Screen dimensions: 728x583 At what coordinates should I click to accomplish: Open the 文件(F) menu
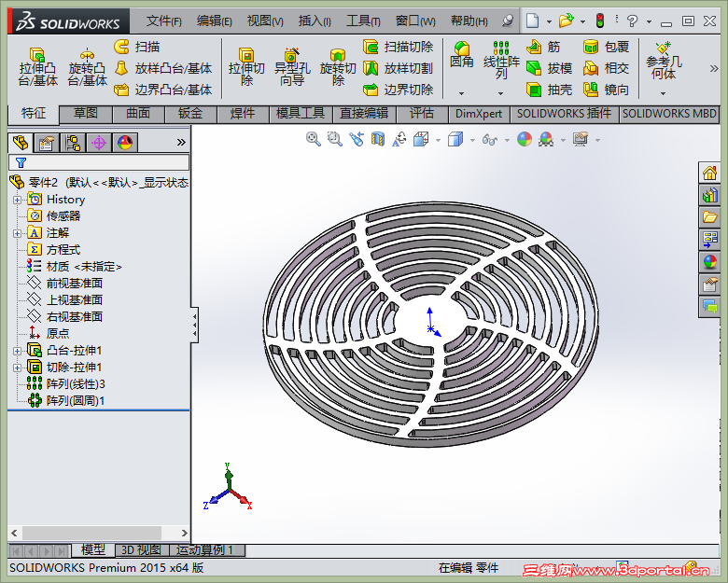coord(164,21)
